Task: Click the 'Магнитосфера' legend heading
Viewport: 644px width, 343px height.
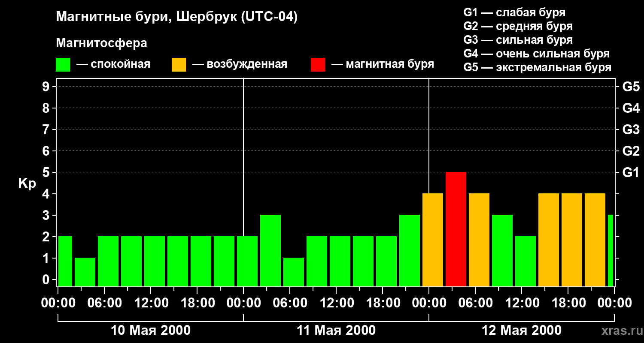Action: pyautogui.click(x=101, y=43)
